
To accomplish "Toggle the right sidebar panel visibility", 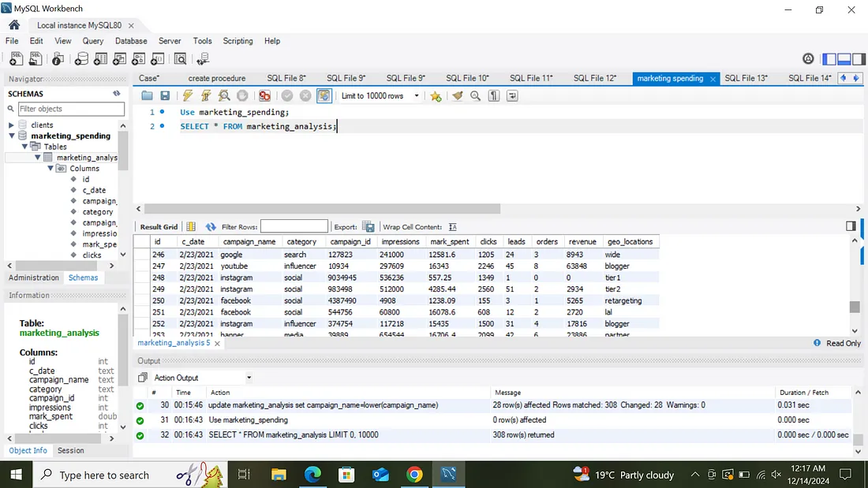I will [x=859, y=58].
